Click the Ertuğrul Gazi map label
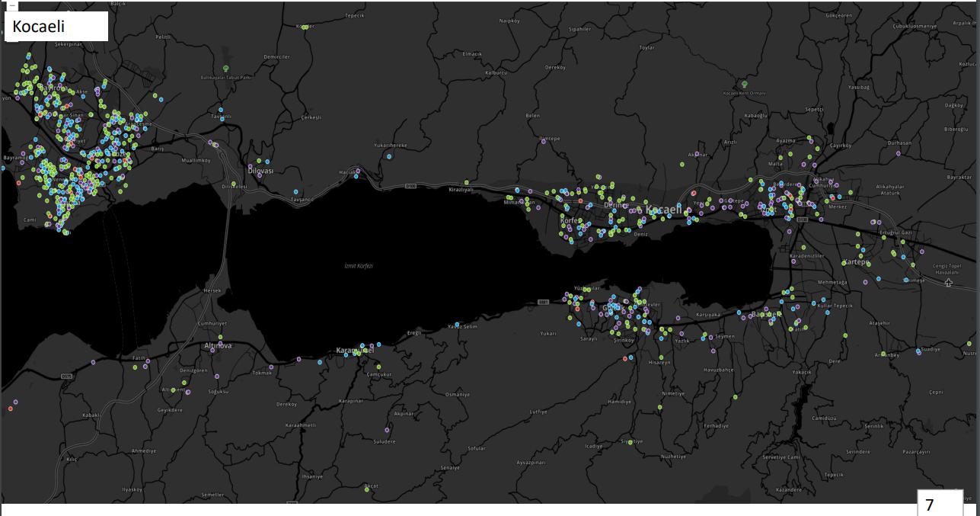The image size is (980, 516). (x=896, y=232)
